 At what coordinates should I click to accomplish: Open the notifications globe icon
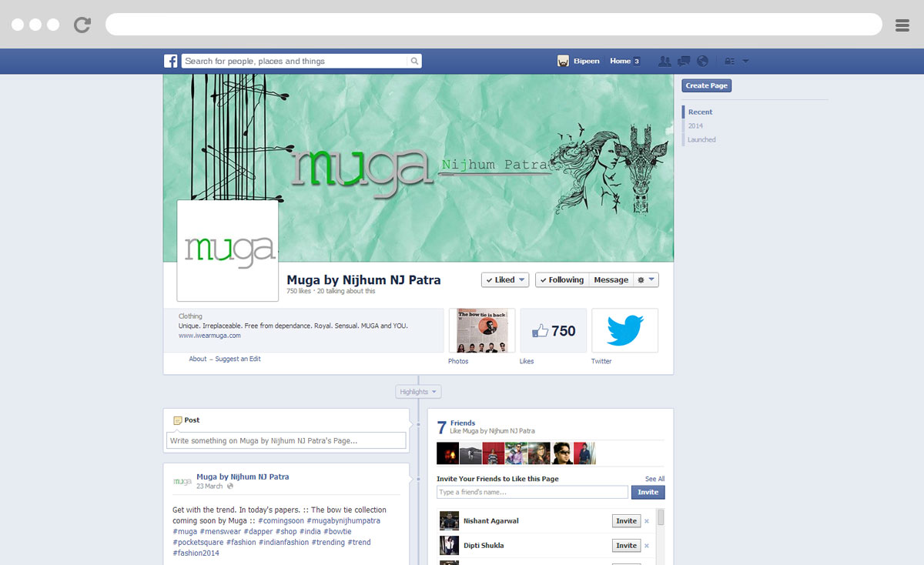point(702,61)
